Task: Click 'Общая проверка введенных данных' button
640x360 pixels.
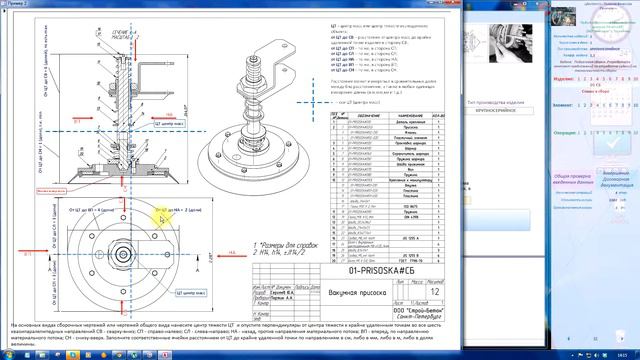Action: point(573,179)
